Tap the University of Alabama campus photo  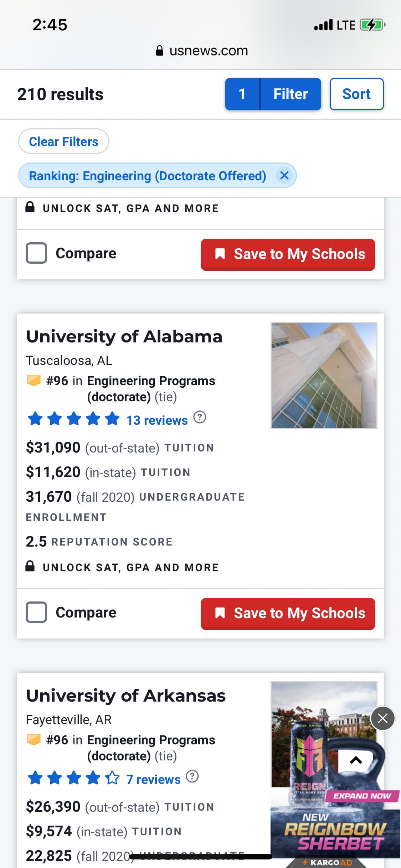click(324, 375)
